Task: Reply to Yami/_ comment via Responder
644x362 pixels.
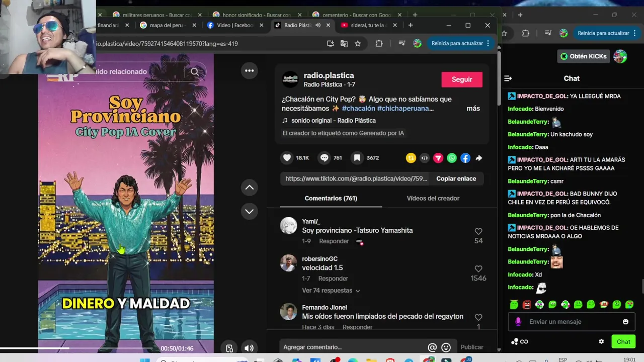Action: click(x=334, y=241)
